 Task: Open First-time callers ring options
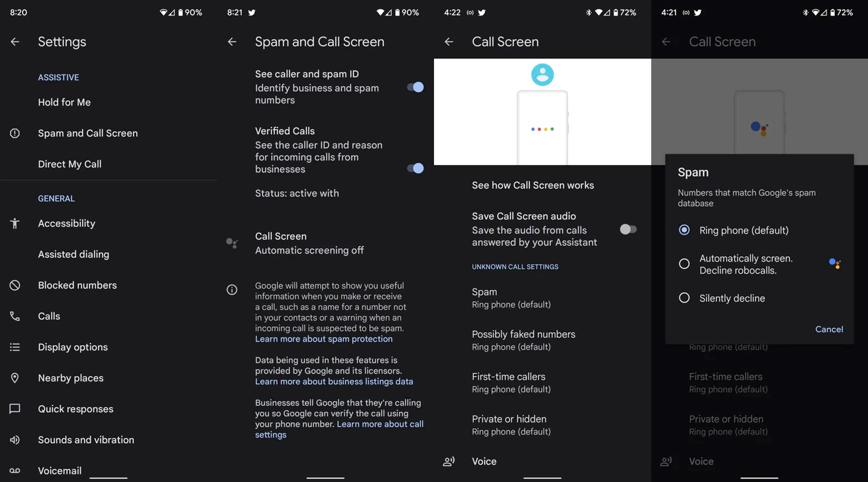pyautogui.click(x=512, y=382)
